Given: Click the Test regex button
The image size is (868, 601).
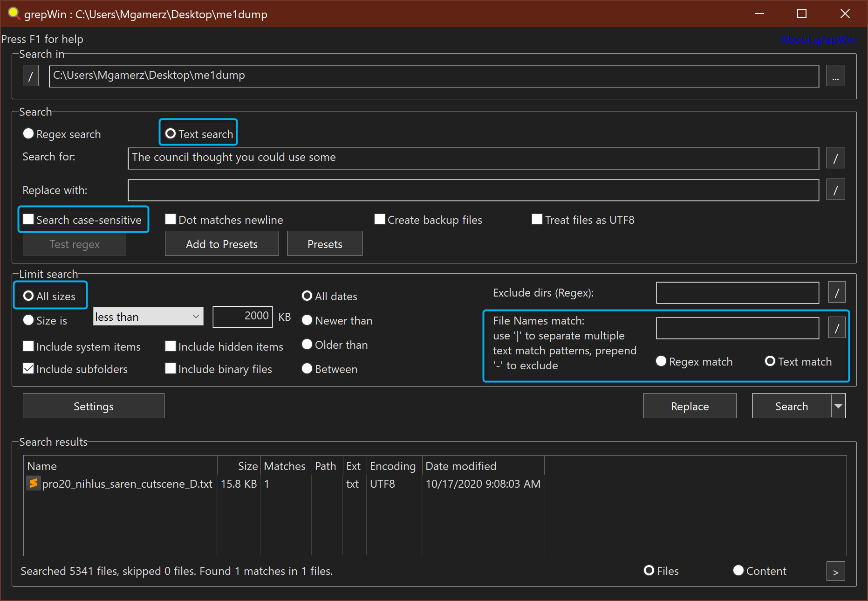Looking at the screenshot, I should pos(75,244).
